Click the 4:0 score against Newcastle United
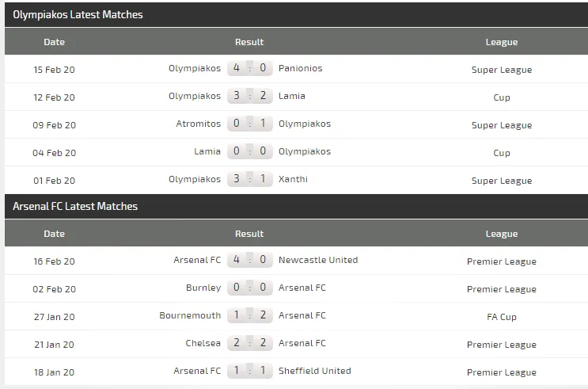Image resolution: width=588 pixels, height=389 pixels. click(249, 260)
